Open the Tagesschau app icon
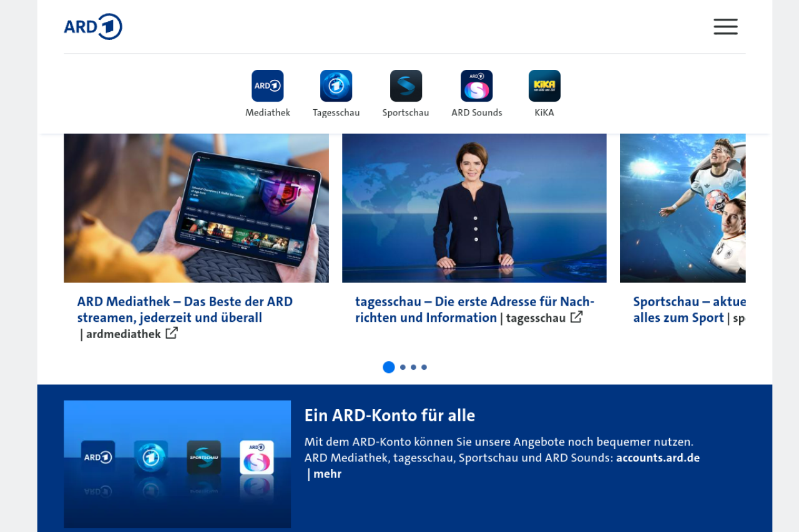 coord(336,85)
